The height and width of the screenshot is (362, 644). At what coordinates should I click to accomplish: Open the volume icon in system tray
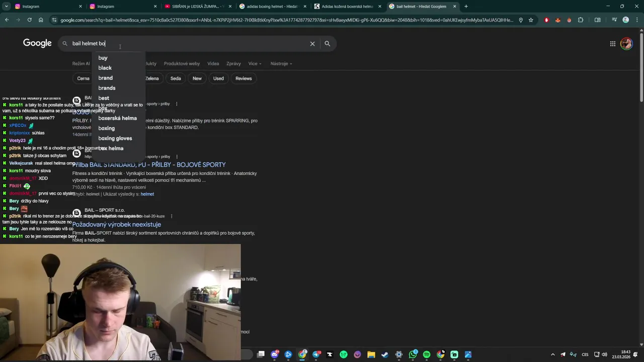(604, 354)
